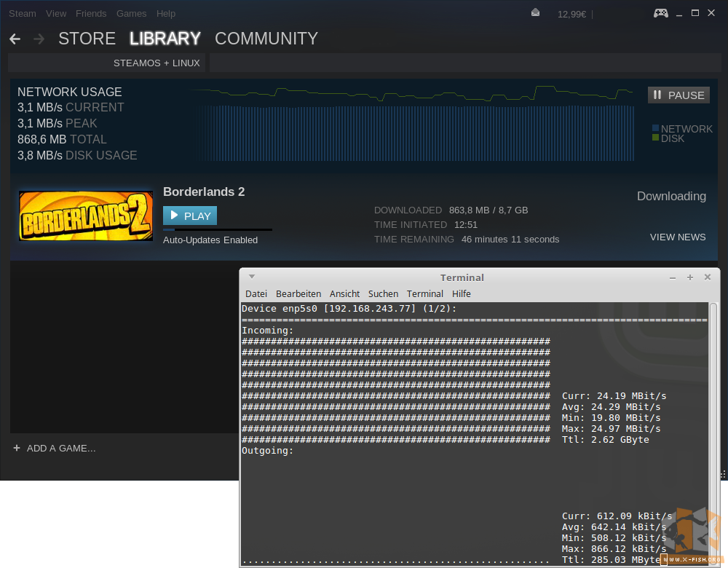728x568 pixels.
Task: Click the Borderlands 2 title text
Action: (x=204, y=192)
